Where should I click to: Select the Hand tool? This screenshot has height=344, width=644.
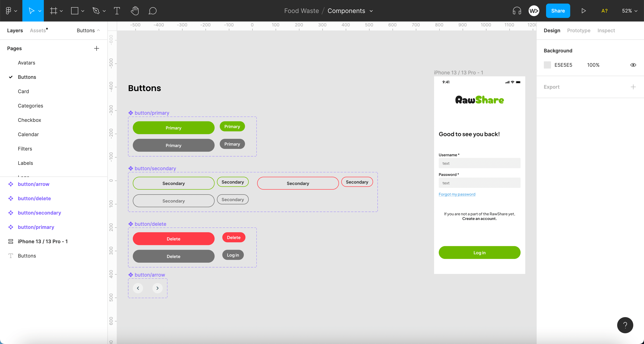pyautogui.click(x=135, y=11)
